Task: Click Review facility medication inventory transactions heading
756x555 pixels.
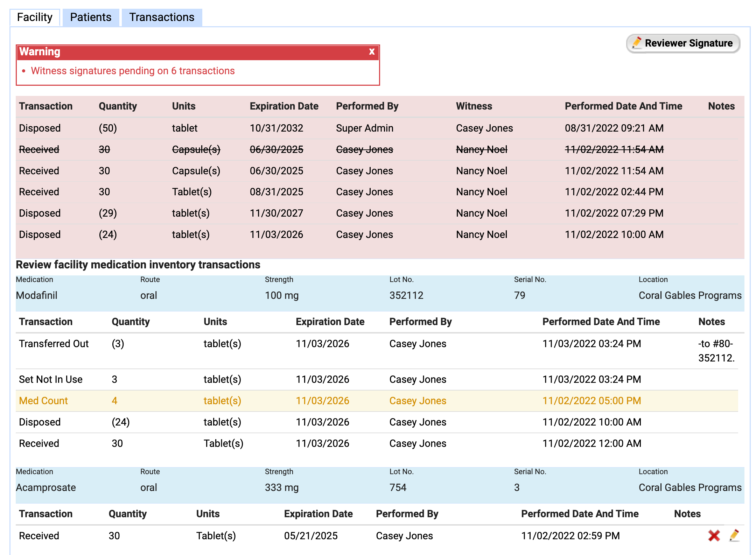Action: click(138, 265)
